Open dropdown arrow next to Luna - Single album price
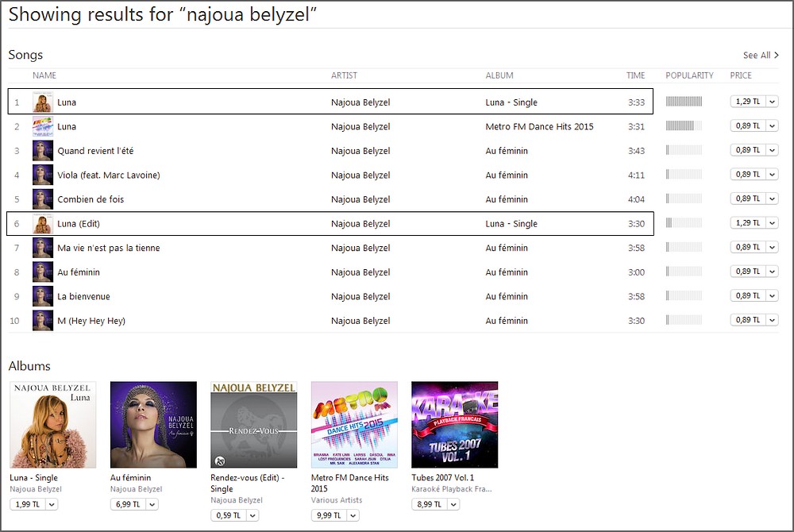794x532 pixels. [x=52, y=505]
